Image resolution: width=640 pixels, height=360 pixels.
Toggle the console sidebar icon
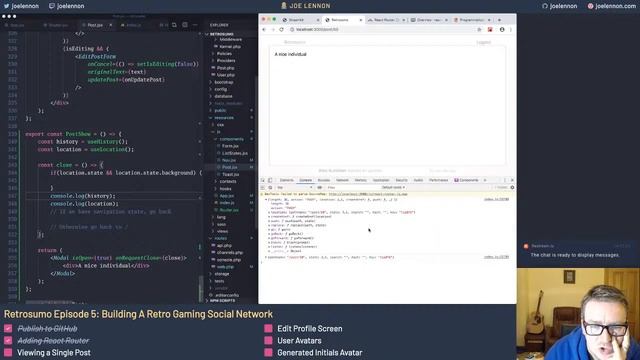[263, 187]
